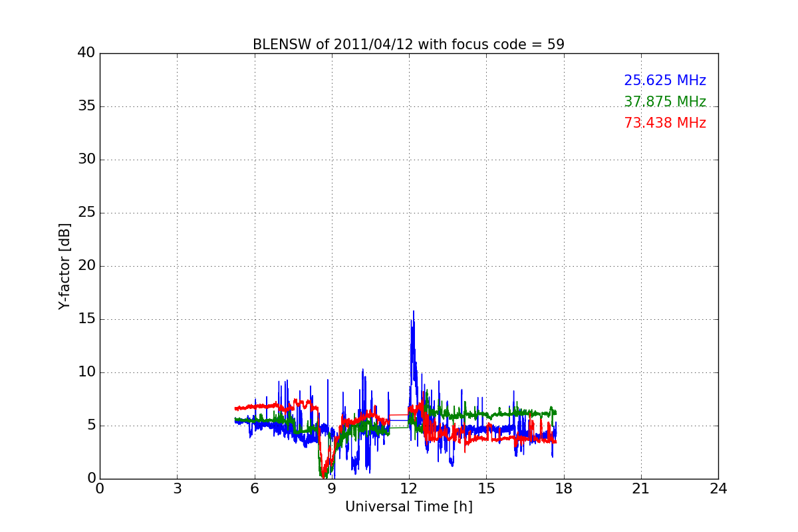The width and height of the screenshot is (798, 532).
Task: Click the x-axis tick label 18
Action: (x=563, y=489)
